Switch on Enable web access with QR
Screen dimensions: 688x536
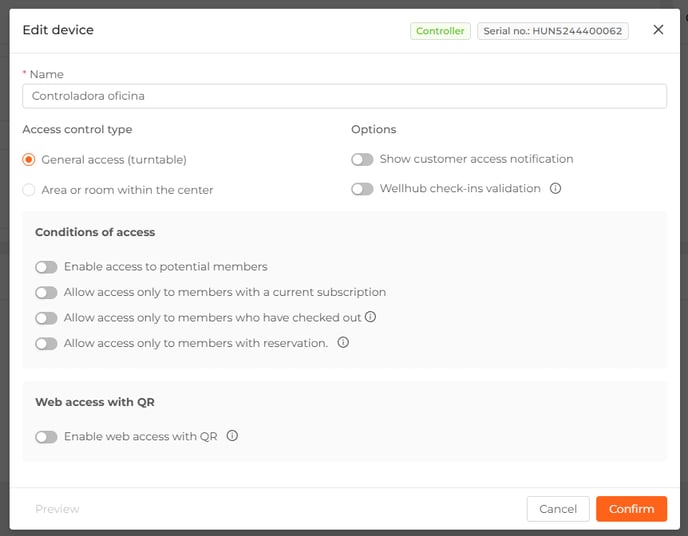tap(46, 437)
